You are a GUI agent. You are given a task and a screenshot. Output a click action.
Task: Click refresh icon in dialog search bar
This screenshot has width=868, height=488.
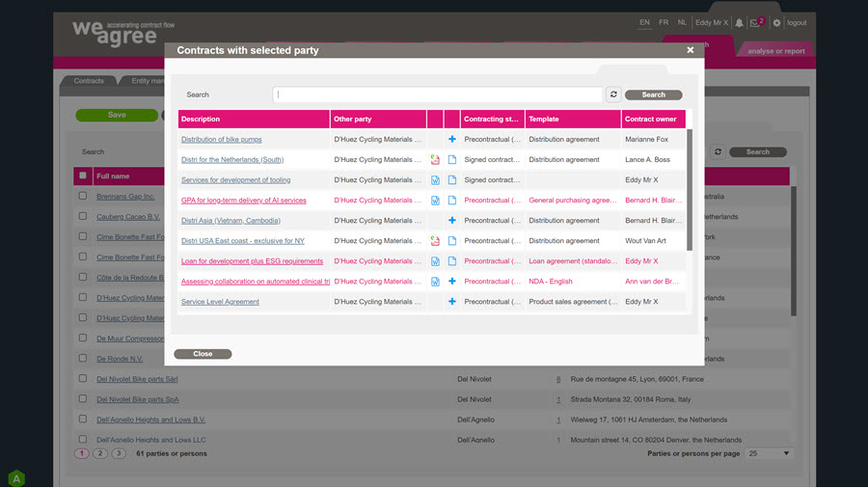613,95
